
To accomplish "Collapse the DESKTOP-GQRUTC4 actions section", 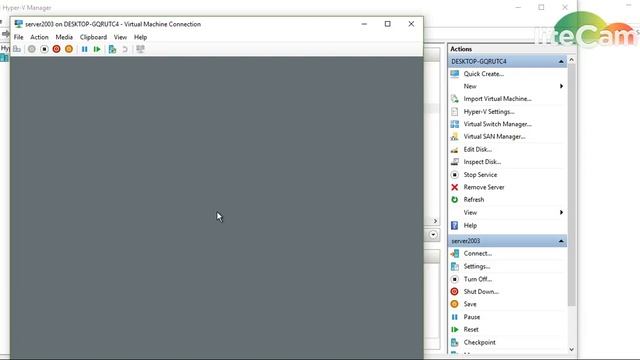I will point(561,61).
